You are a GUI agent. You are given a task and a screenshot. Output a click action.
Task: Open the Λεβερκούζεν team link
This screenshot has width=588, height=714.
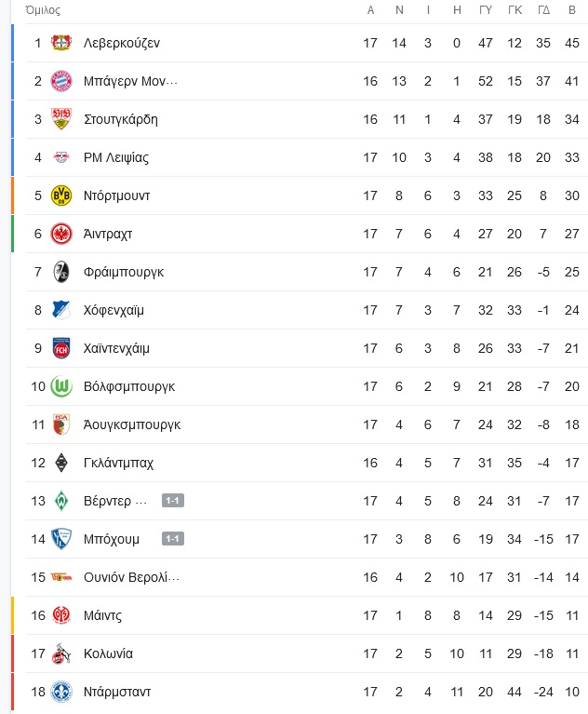click(122, 43)
